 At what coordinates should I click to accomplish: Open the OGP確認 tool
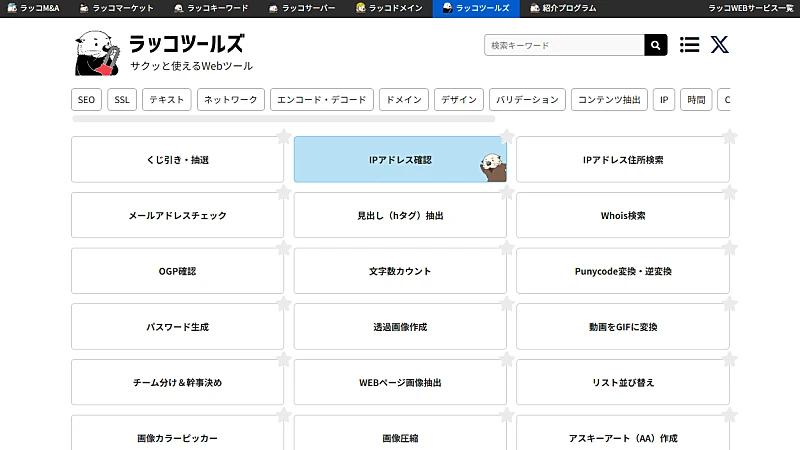pos(177,270)
